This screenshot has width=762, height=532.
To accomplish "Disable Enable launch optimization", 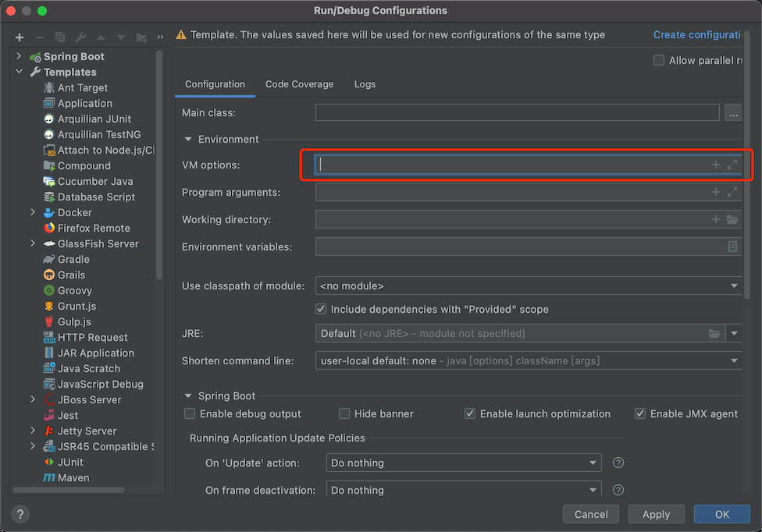I will (470, 413).
